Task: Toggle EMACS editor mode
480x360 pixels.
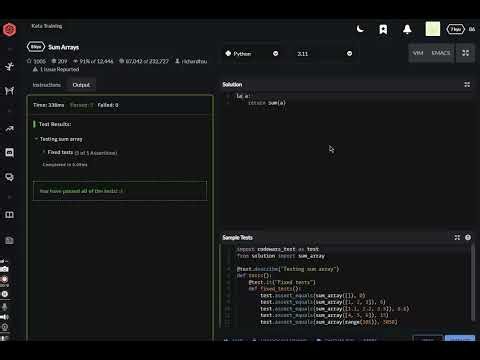Action: tap(441, 53)
